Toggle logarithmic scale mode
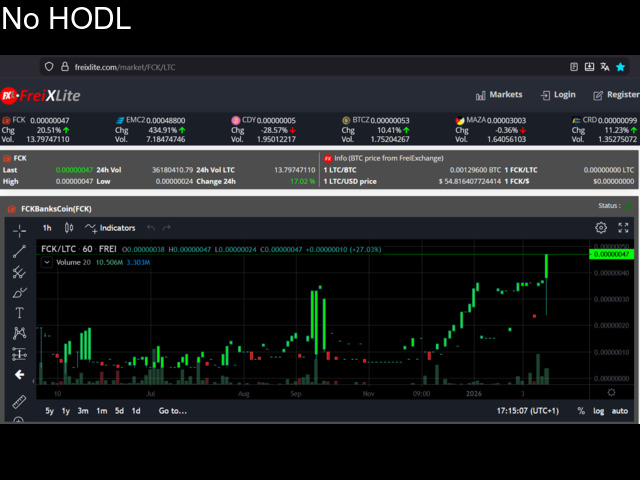 (x=598, y=411)
